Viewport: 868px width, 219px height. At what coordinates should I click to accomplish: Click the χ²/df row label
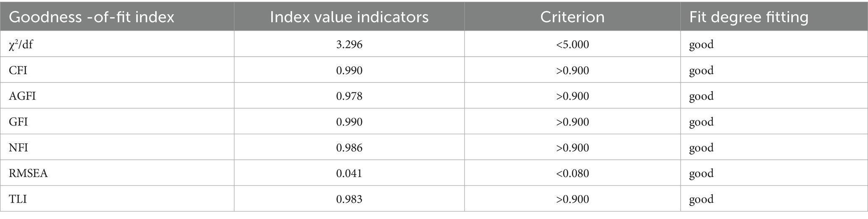pyautogui.click(x=21, y=44)
